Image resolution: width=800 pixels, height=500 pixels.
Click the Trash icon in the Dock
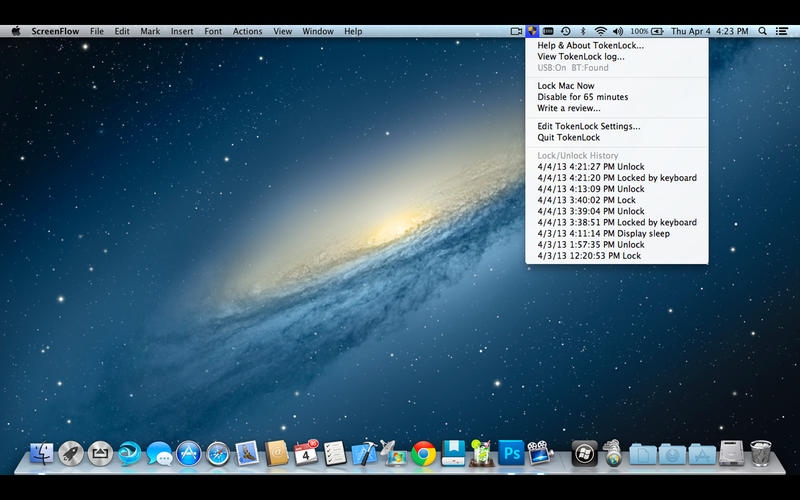coord(761,454)
